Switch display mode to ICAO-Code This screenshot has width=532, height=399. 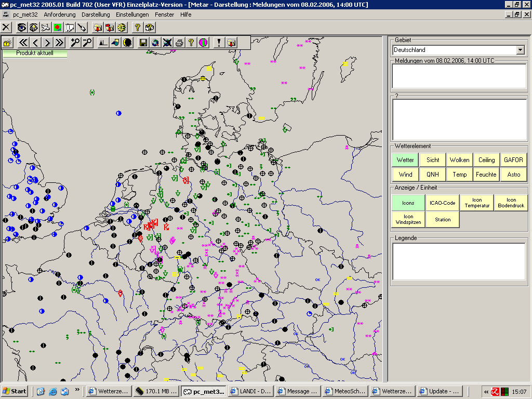point(442,203)
